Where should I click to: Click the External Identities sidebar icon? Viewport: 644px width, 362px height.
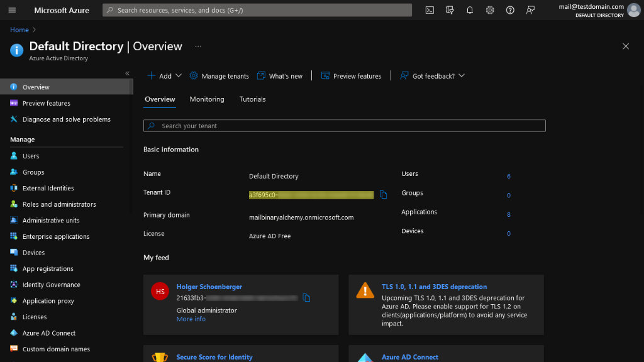point(14,188)
